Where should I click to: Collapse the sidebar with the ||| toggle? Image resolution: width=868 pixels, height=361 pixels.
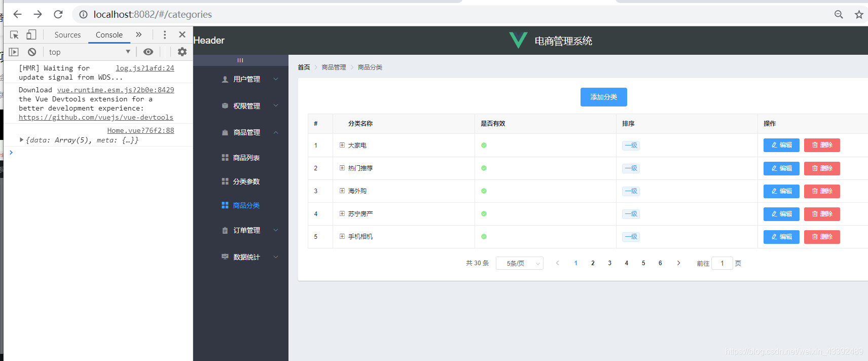(x=240, y=60)
